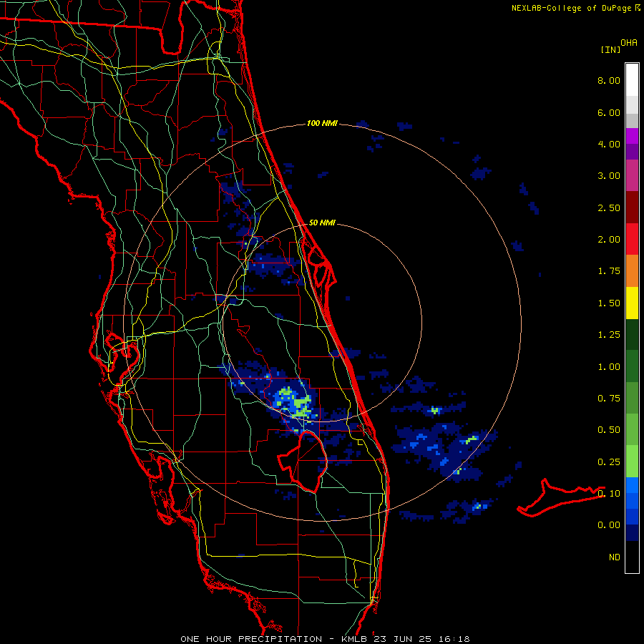Click the '1.50' legend value

(x=609, y=303)
